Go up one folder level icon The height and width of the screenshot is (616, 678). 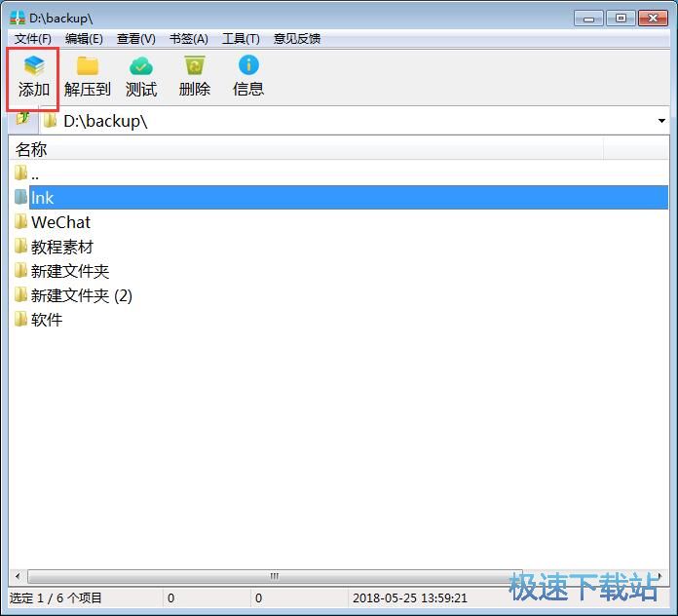[x=23, y=119]
